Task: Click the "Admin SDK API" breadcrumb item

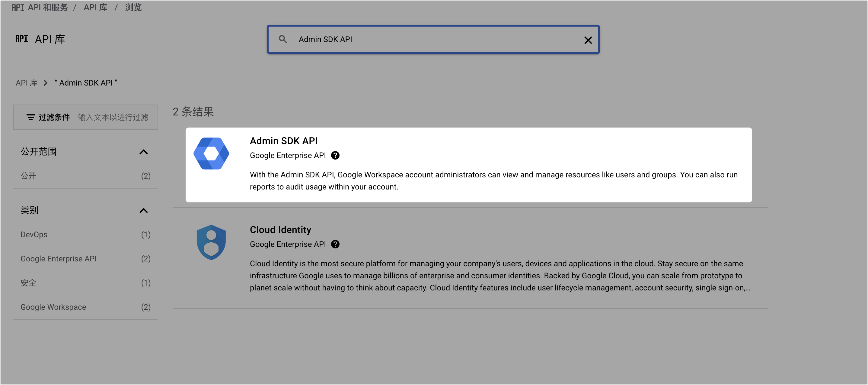Action: [86, 83]
